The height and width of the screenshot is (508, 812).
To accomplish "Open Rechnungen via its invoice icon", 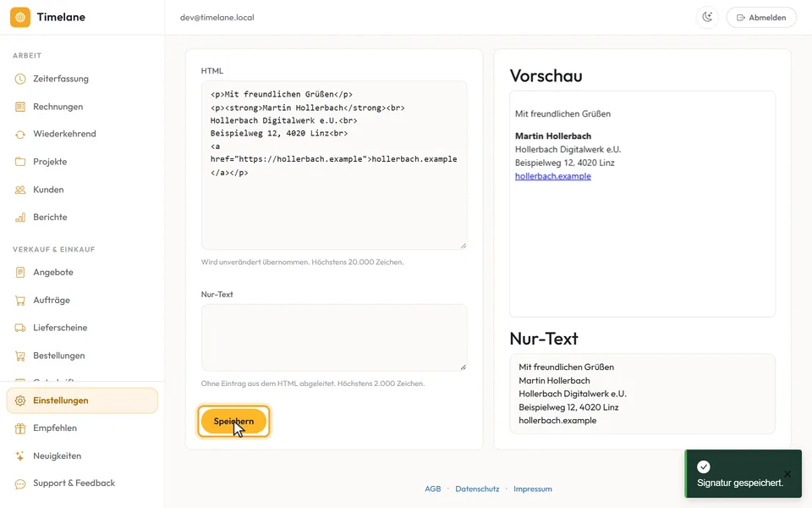I will point(20,107).
